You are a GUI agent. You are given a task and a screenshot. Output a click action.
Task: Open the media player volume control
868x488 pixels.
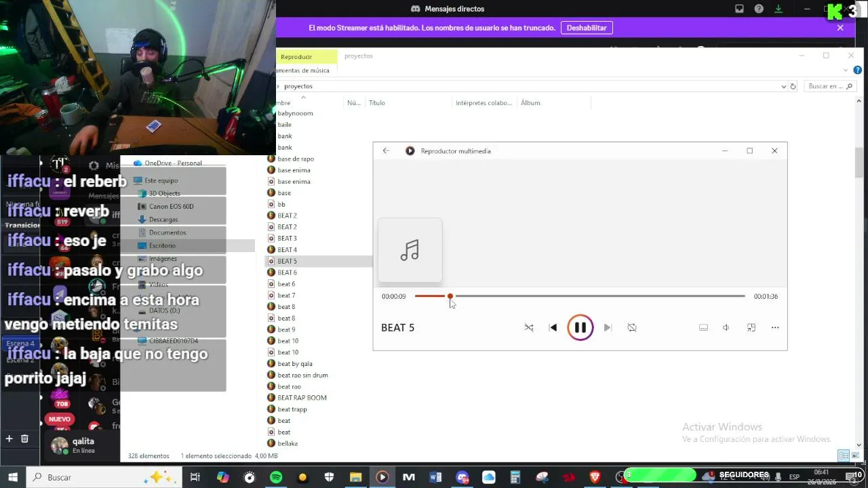click(726, 327)
